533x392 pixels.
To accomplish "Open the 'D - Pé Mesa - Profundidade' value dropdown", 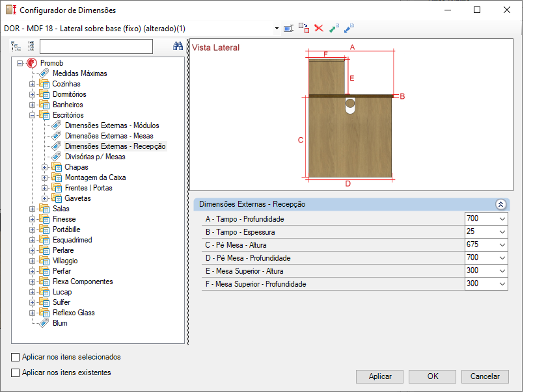I will point(502,258).
